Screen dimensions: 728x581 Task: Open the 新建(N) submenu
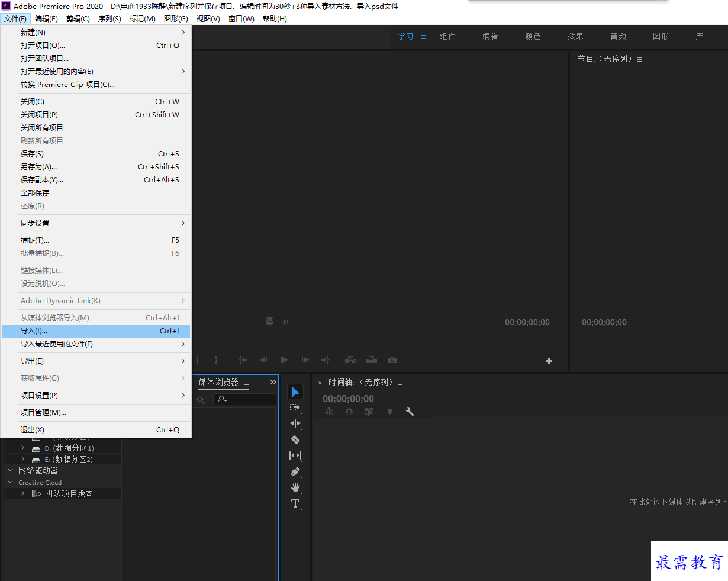(96, 33)
